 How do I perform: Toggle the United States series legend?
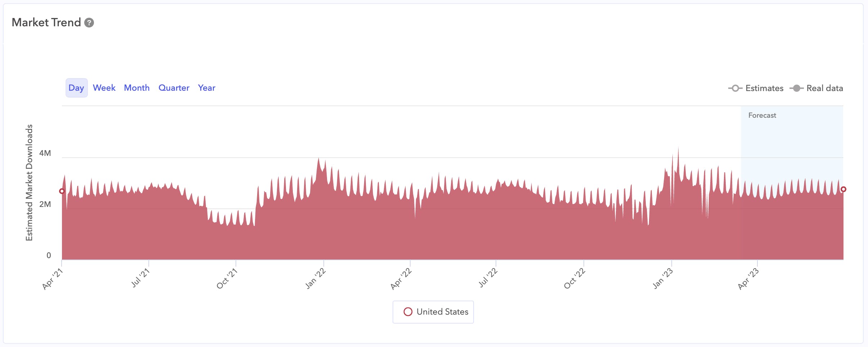433,312
